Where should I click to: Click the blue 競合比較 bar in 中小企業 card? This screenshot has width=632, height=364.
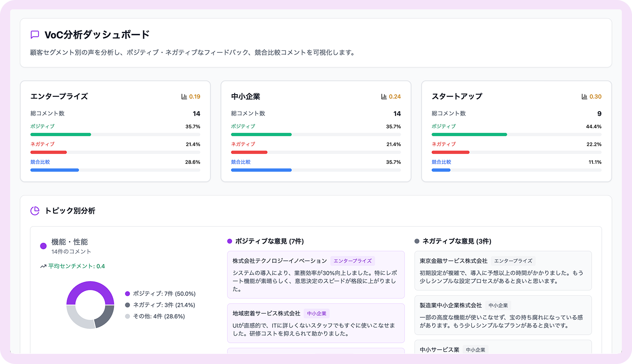coord(261,170)
